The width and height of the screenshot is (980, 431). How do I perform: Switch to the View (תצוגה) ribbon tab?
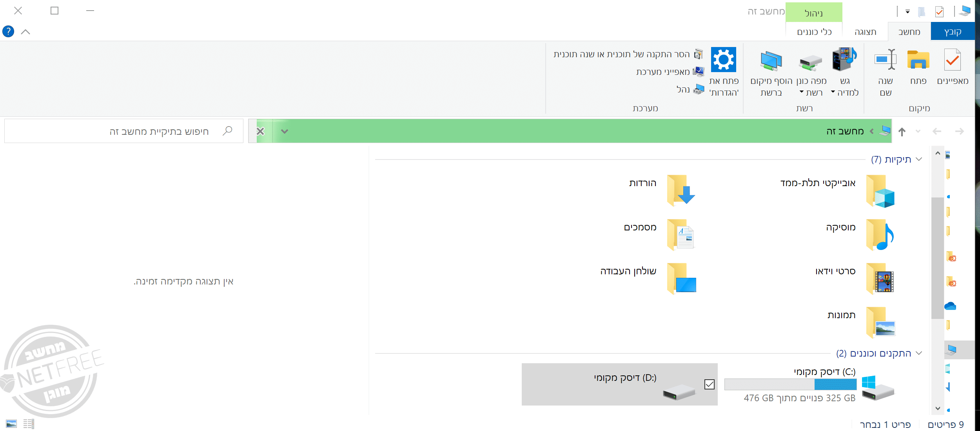[x=865, y=32]
